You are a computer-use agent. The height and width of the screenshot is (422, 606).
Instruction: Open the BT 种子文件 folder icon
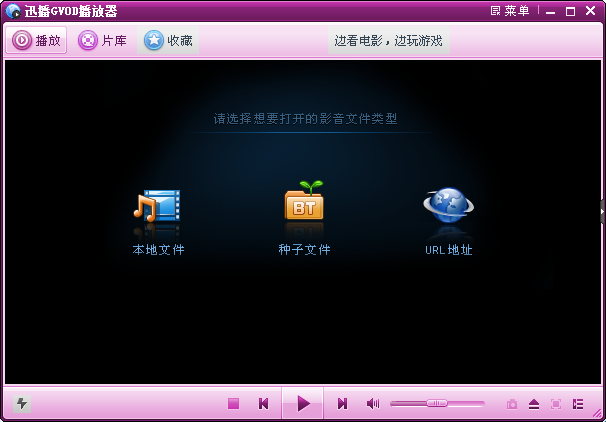304,200
